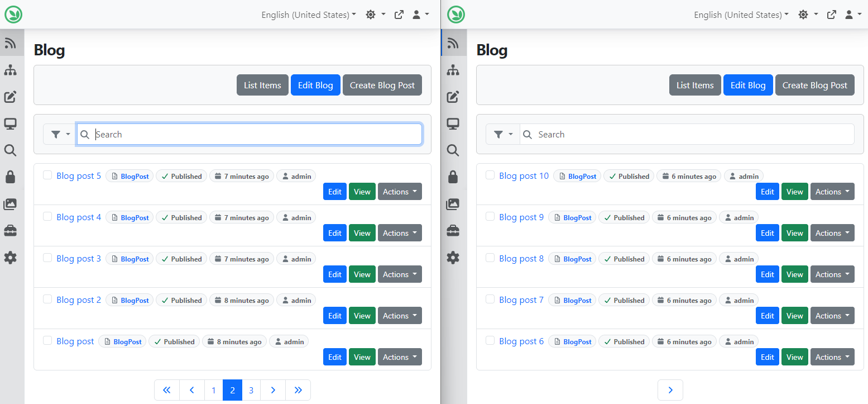Open the magnifier search sidebar icon in left window
The width and height of the screenshot is (868, 404).
[x=10, y=150]
